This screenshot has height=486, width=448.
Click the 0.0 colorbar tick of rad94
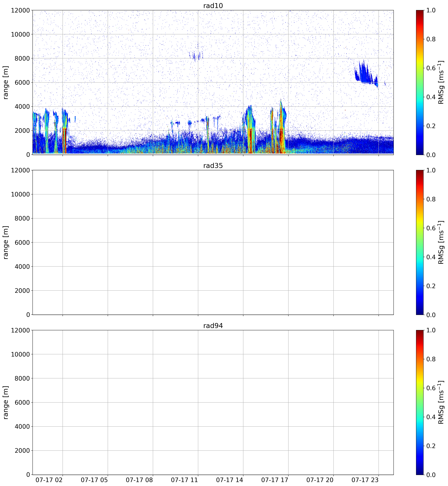pos(431,475)
